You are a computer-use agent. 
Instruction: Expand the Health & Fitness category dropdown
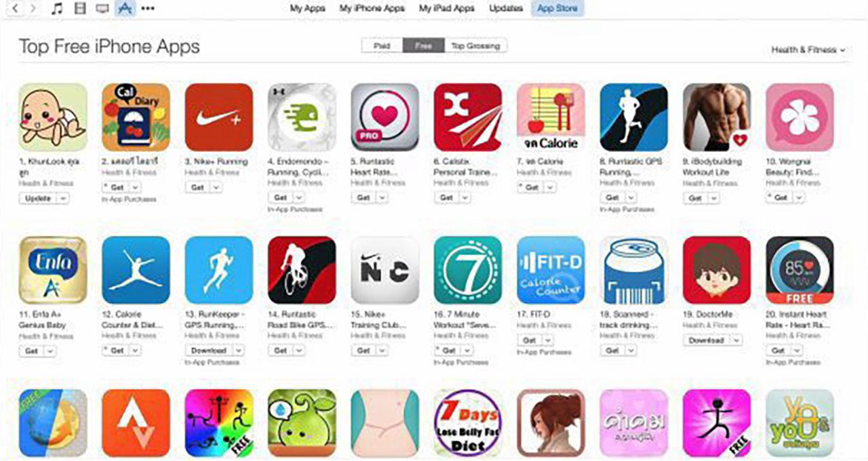point(808,49)
